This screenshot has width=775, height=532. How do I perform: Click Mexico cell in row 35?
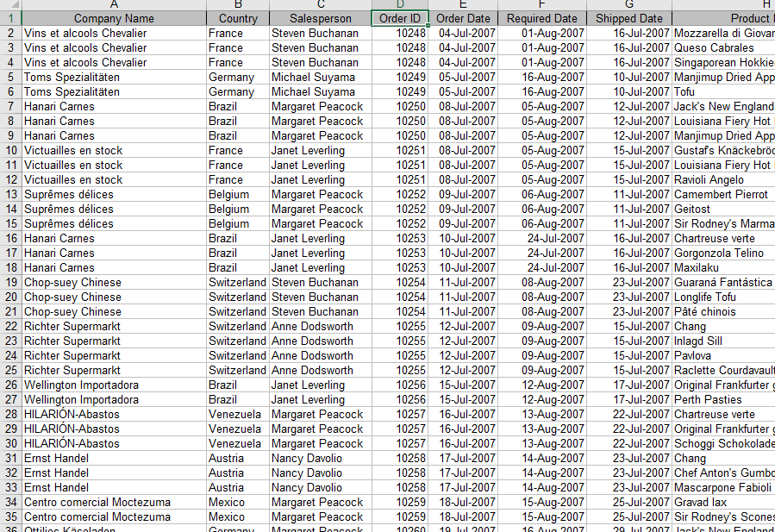(238, 517)
